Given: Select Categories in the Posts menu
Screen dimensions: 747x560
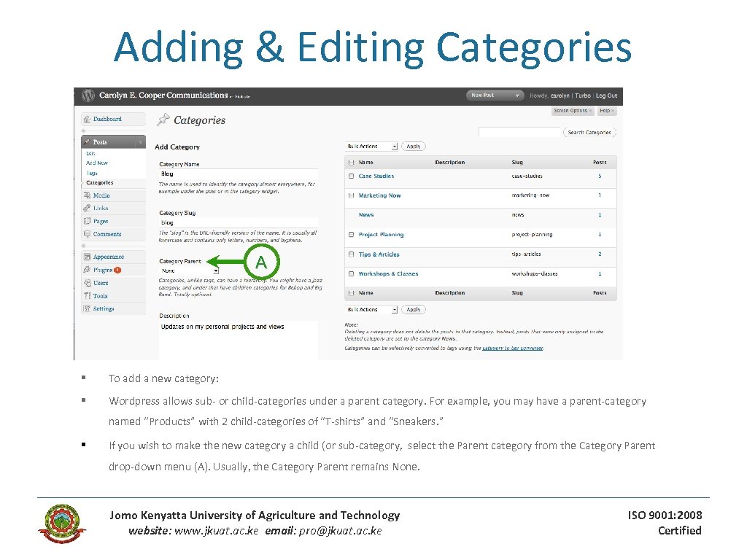Looking at the screenshot, I should pyautogui.click(x=100, y=182).
